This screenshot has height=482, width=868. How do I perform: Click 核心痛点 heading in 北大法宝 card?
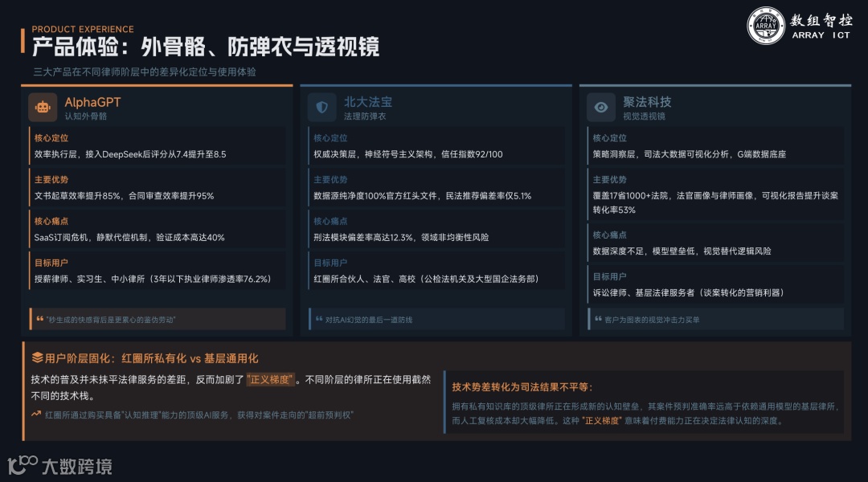click(x=330, y=221)
